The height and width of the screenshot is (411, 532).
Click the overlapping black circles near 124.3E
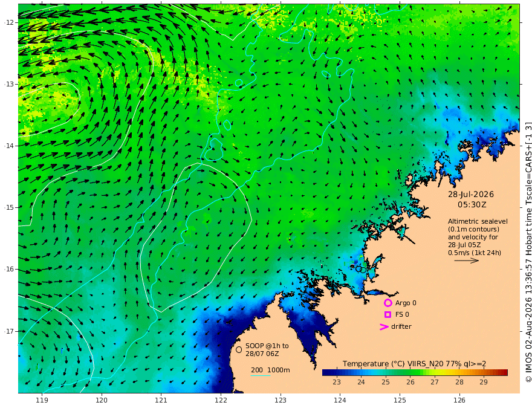pos(361,270)
